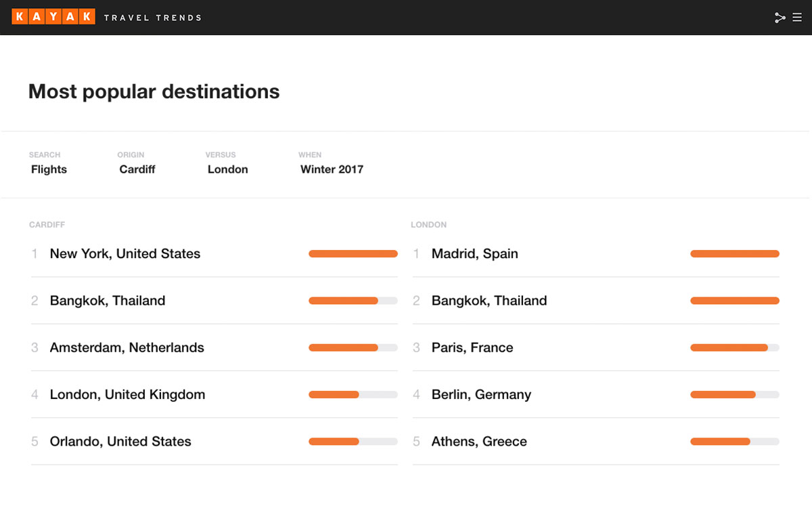This screenshot has height=508, width=812.
Task: Open the hamburger menu icon
Action: 797,18
